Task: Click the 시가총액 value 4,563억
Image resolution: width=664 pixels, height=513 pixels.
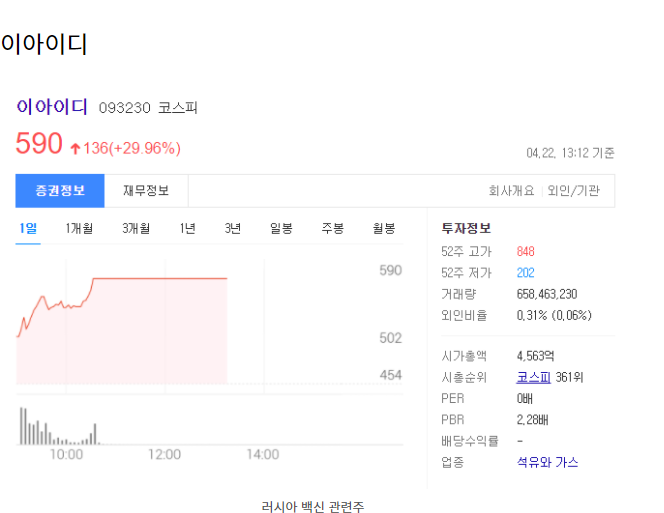Action: click(535, 356)
